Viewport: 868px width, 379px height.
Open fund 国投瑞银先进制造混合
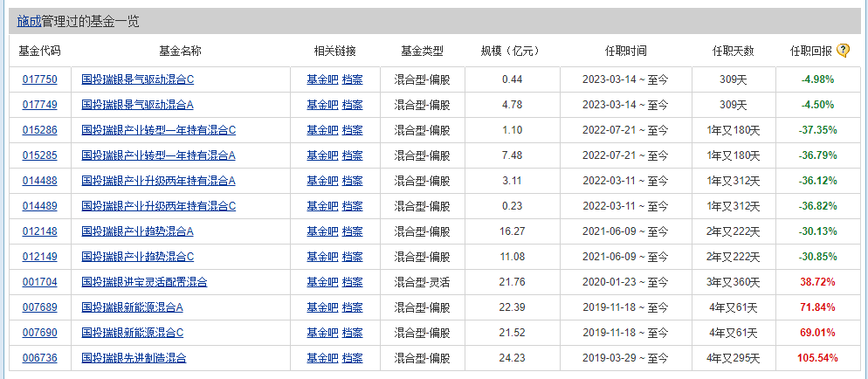coord(134,358)
